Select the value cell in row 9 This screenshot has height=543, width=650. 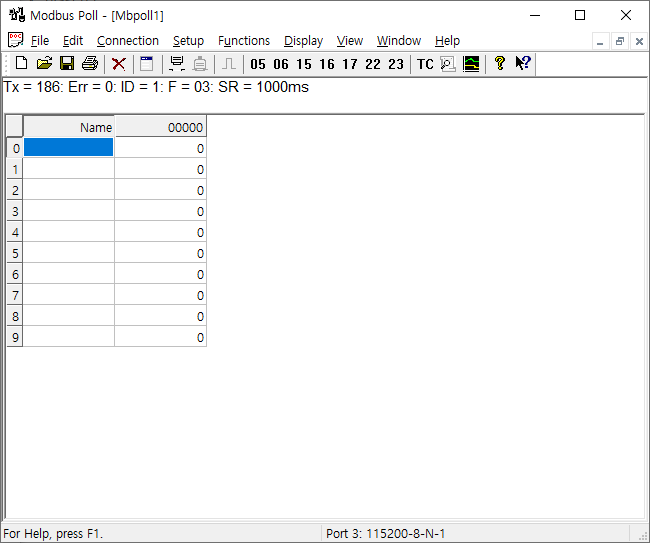tap(160, 337)
